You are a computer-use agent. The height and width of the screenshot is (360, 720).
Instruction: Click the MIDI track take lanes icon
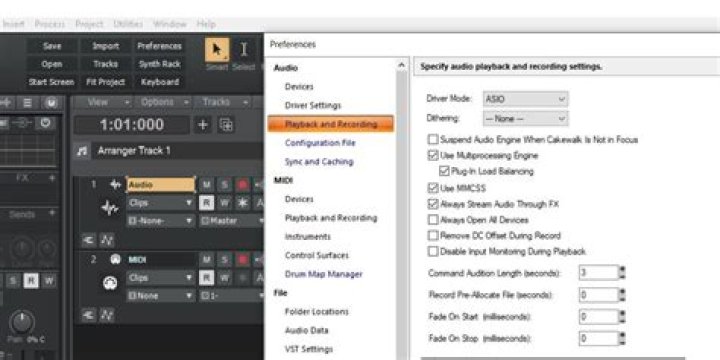pos(88,315)
